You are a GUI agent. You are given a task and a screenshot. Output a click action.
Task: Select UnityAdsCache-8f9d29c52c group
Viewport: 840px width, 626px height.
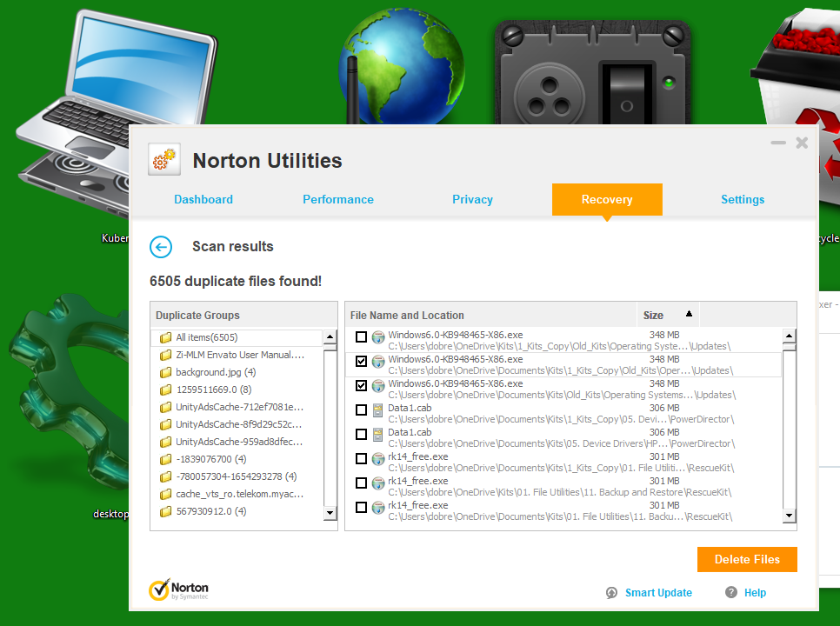239,424
